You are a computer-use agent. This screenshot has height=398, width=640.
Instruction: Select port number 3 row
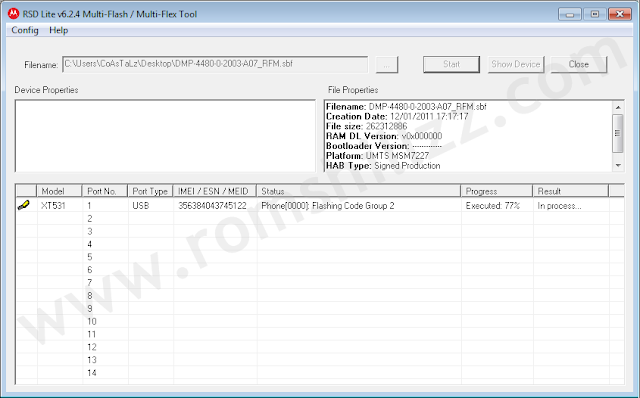click(320, 231)
